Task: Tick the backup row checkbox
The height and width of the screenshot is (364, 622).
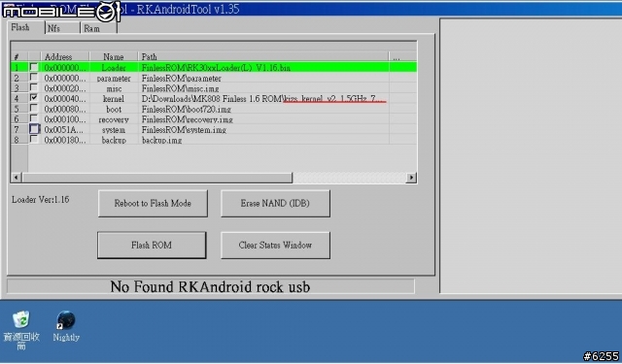Action: (34, 140)
